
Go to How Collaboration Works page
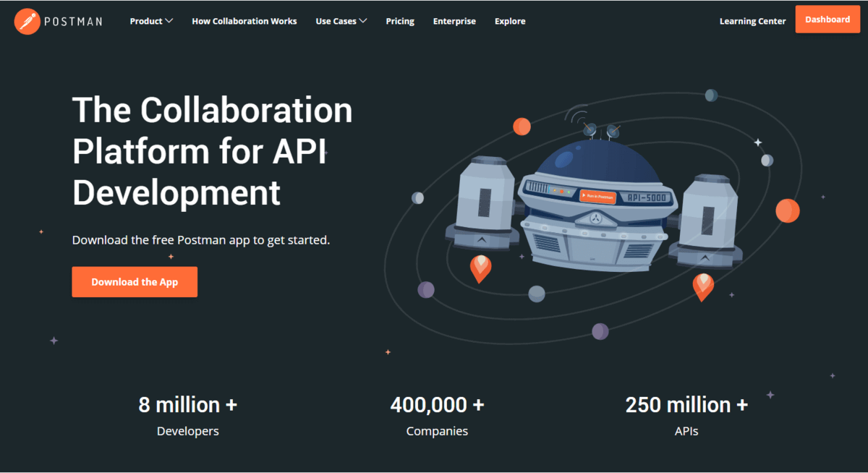tap(244, 21)
